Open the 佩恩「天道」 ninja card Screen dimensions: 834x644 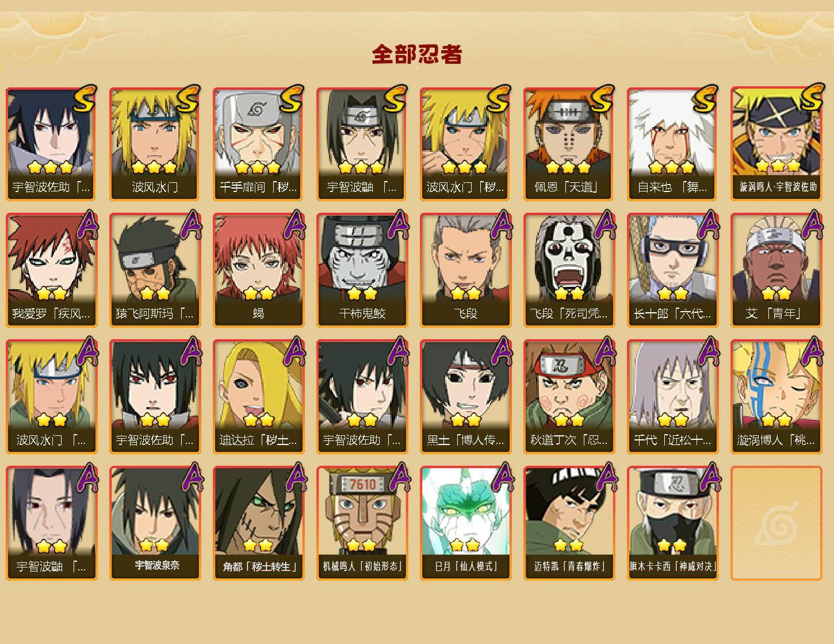(x=569, y=144)
